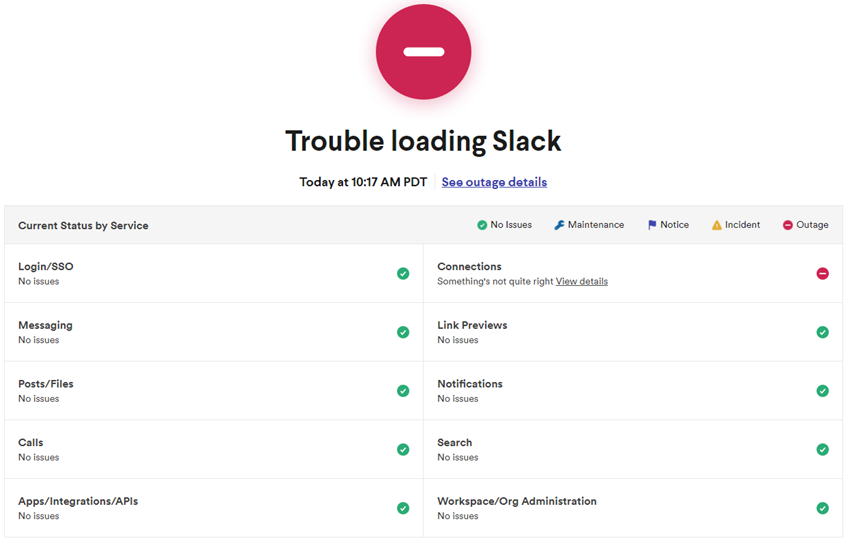Click View details under Connections

pyautogui.click(x=581, y=281)
